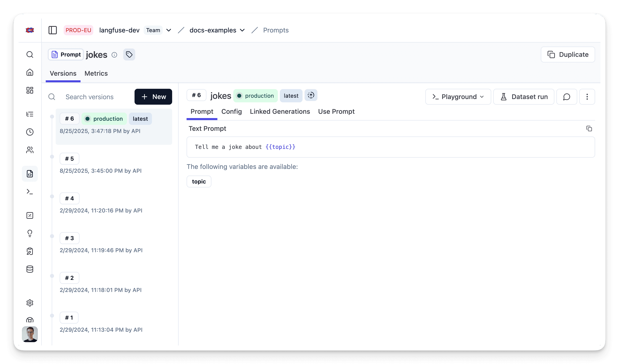Open Support lifebuoy icon in sidebar
Image resolution: width=619 pixels, height=364 pixels.
tap(30, 320)
